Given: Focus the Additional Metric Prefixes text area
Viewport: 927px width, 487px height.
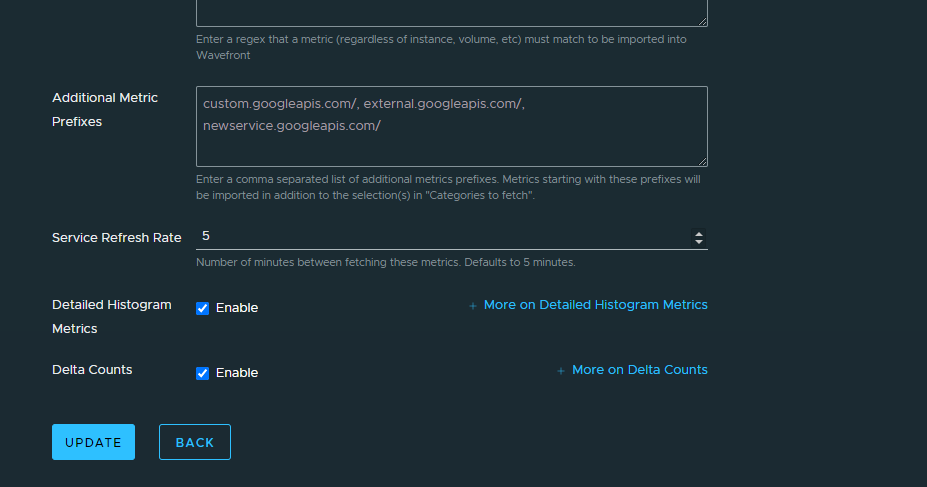Looking at the screenshot, I should coord(450,140).
